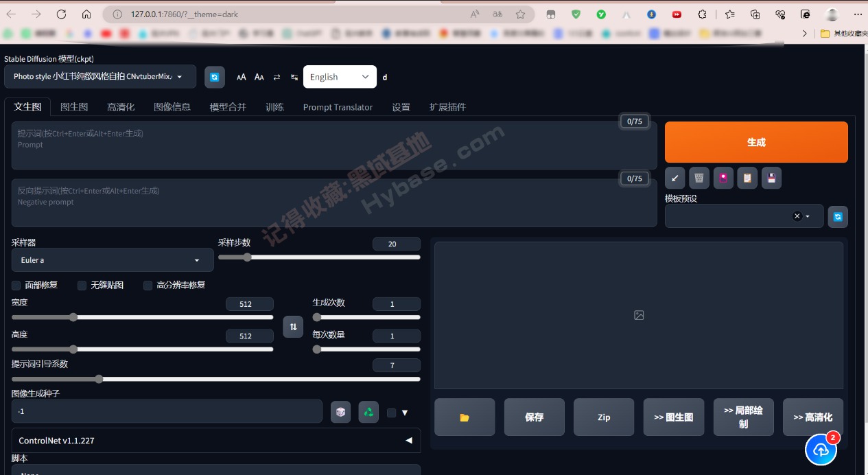Image resolution: width=868 pixels, height=475 pixels.
Task: Randomize seed with the dice icon
Action: (340, 412)
